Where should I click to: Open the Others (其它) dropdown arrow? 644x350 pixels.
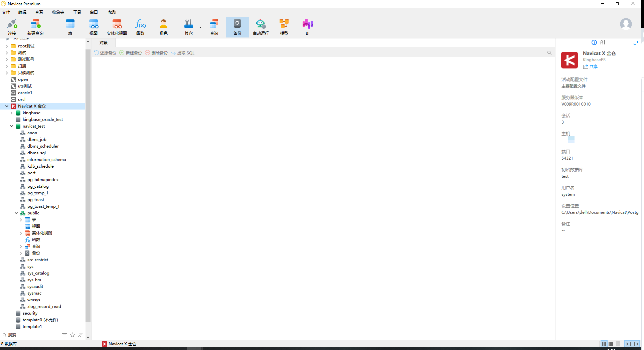click(200, 27)
